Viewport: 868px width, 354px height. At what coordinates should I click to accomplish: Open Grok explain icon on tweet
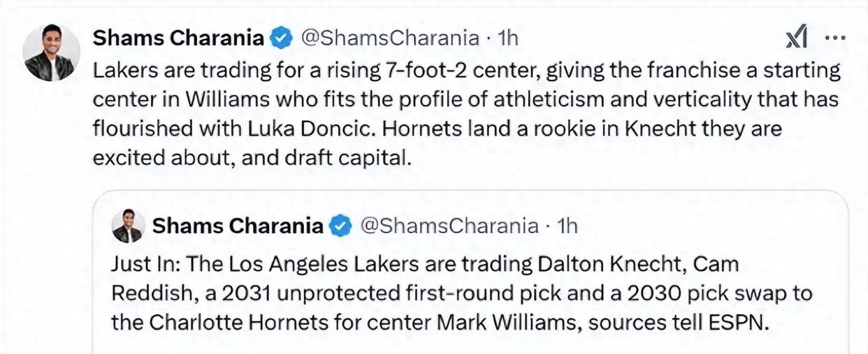796,40
